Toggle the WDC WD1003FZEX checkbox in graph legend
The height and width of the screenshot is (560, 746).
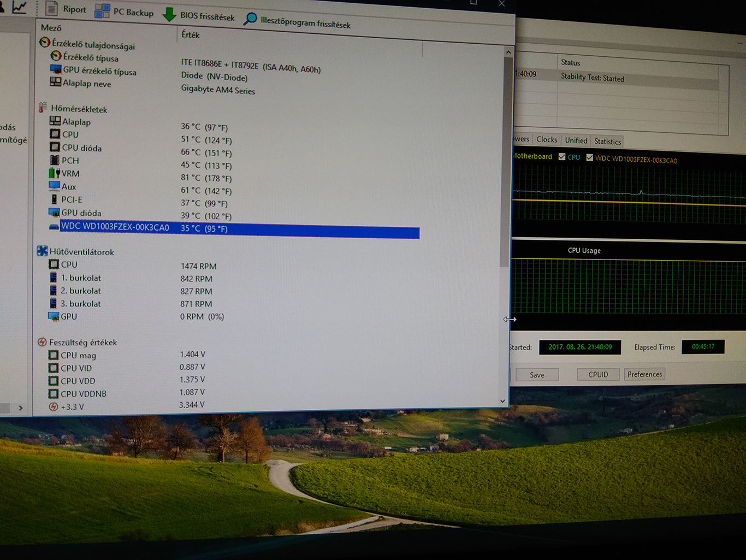pos(589,157)
